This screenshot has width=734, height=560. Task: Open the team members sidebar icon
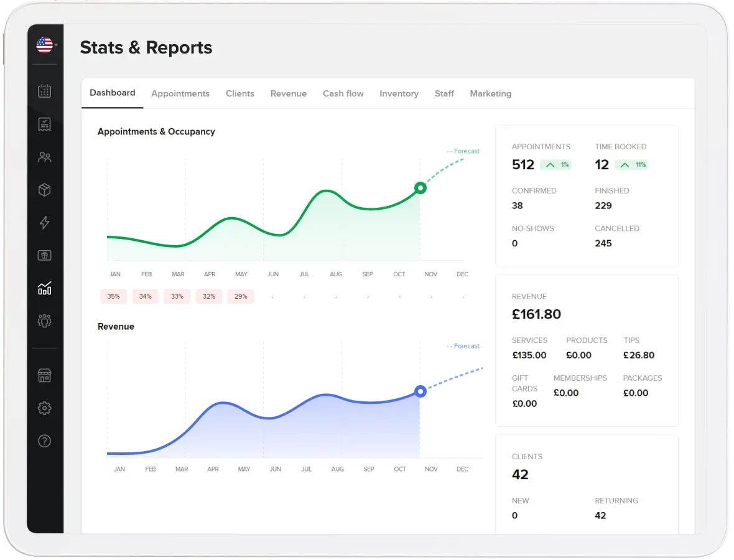tap(45, 321)
